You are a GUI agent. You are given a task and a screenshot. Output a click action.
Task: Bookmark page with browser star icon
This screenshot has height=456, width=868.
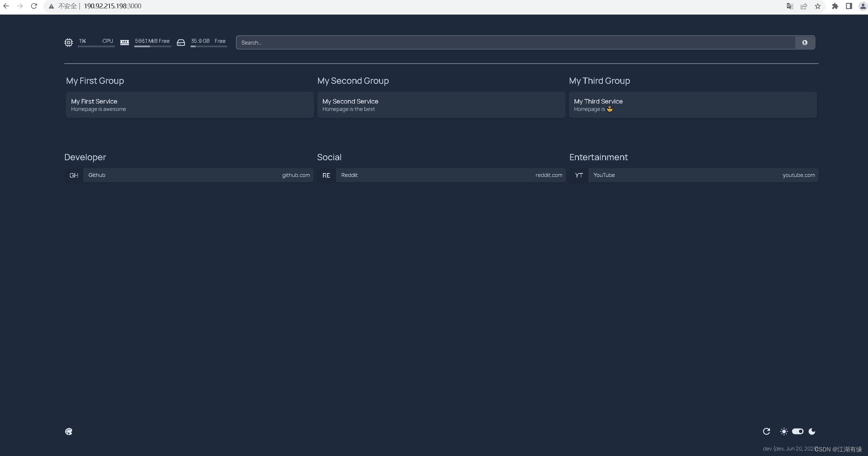(x=818, y=6)
